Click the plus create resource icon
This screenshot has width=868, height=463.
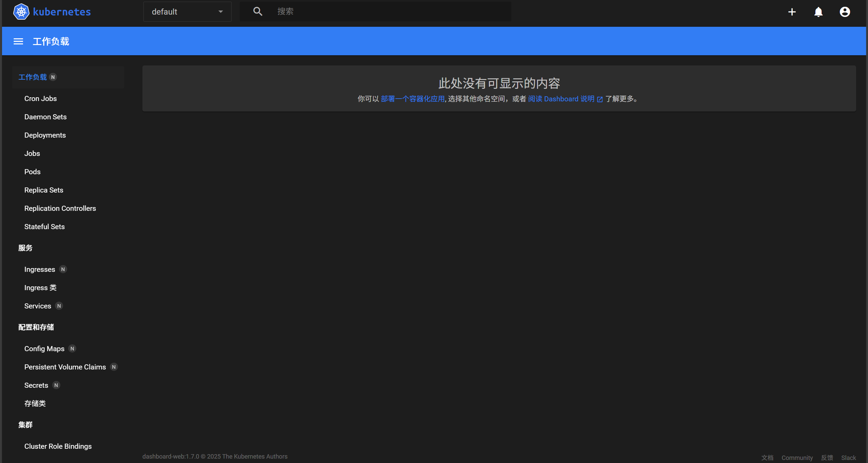coord(792,12)
